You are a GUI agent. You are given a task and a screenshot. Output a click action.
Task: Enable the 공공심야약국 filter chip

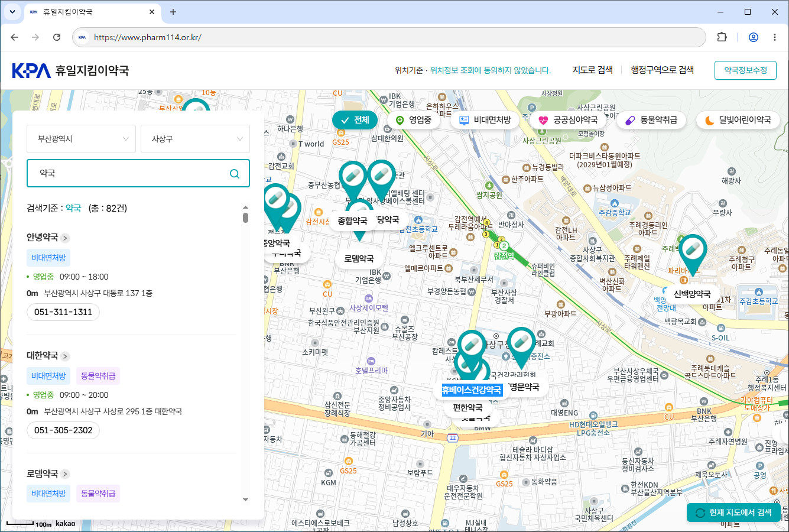pos(567,120)
